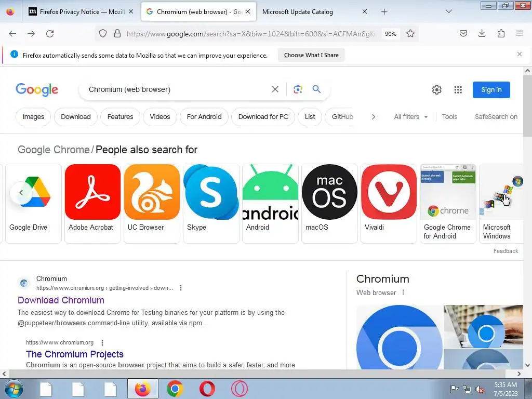
Task: Search by image with Google Lens
Action: (x=298, y=89)
